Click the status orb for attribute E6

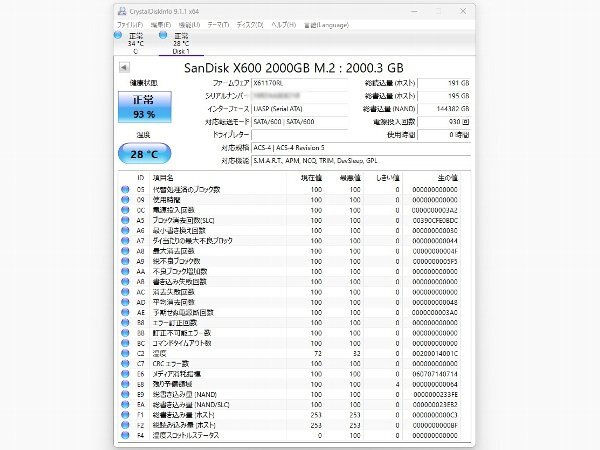pyautogui.click(x=125, y=374)
